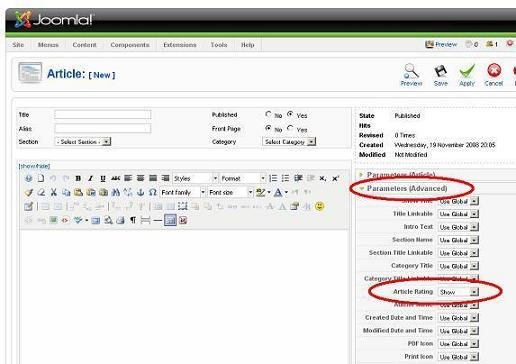The width and height of the screenshot is (516, 364).
Task: Open Find with the binoculars icon
Action: click(x=116, y=192)
